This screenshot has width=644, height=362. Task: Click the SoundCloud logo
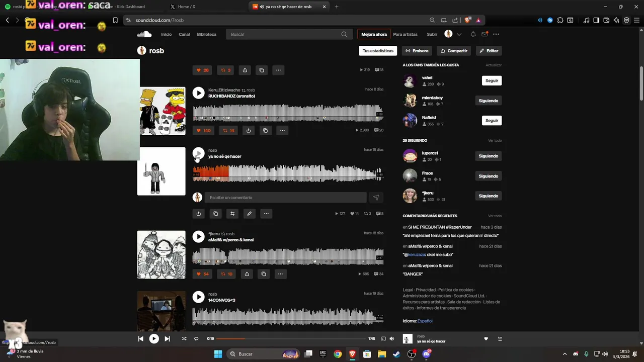[144, 34]
